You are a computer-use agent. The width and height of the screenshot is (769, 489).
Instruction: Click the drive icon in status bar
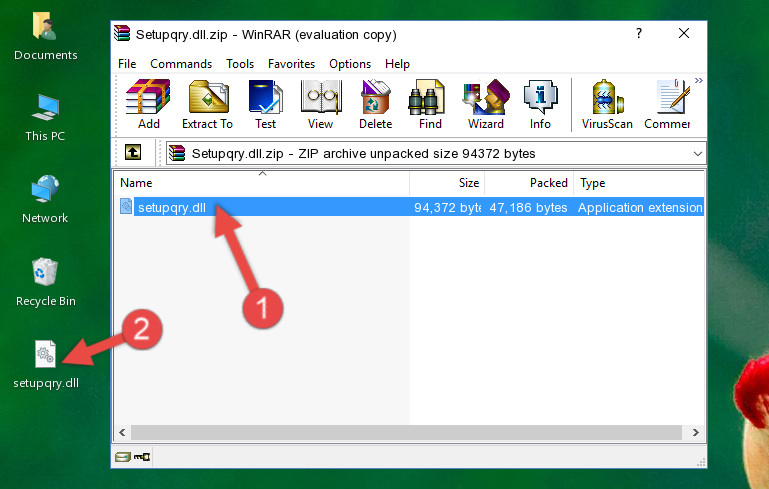tap(123, 457)
